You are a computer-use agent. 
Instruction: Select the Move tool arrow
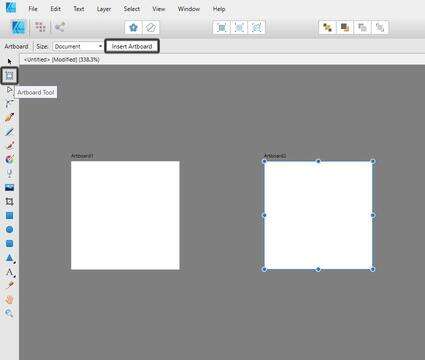pos(9,61)
